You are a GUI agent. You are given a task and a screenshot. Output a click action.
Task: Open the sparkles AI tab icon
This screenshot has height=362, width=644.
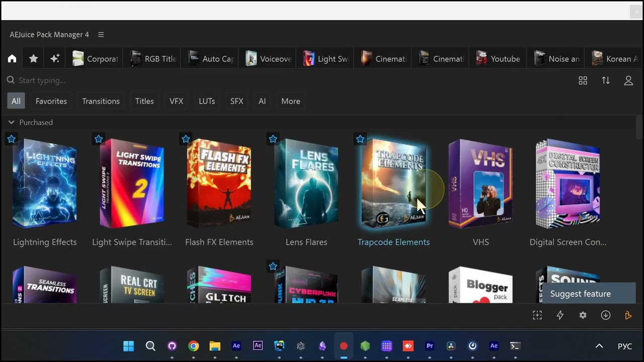[55, 59]
